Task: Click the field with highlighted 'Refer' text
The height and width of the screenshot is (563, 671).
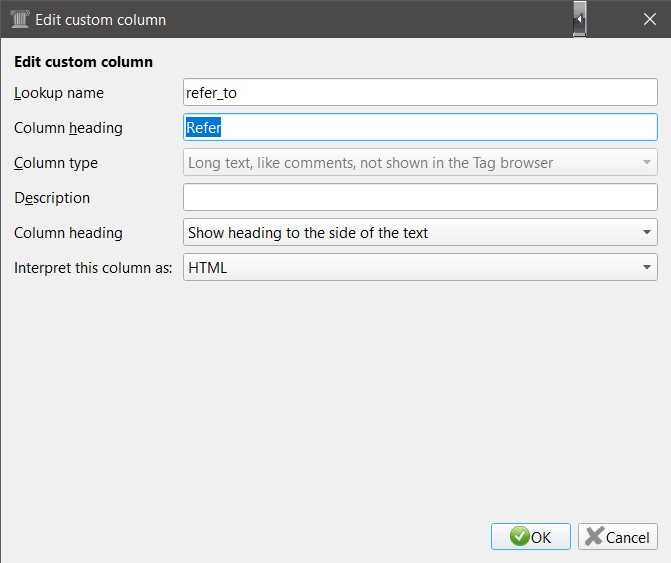Action: click(x=420, y=128)
